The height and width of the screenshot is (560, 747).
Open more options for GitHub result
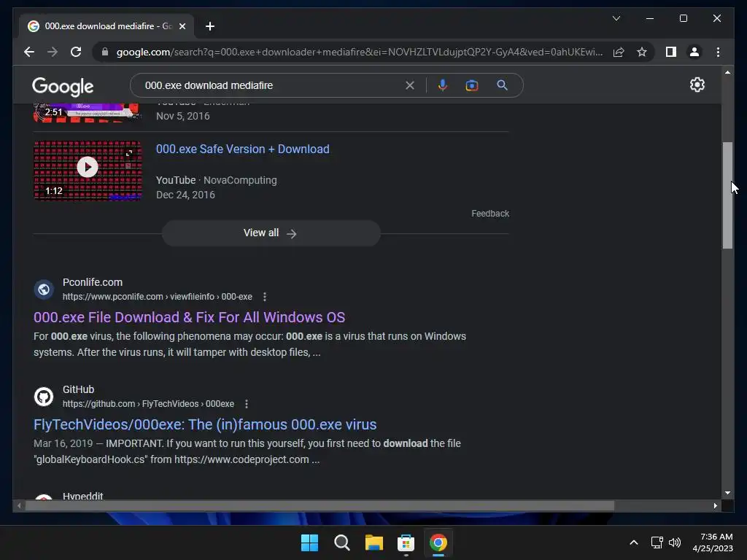coord(247,404)
